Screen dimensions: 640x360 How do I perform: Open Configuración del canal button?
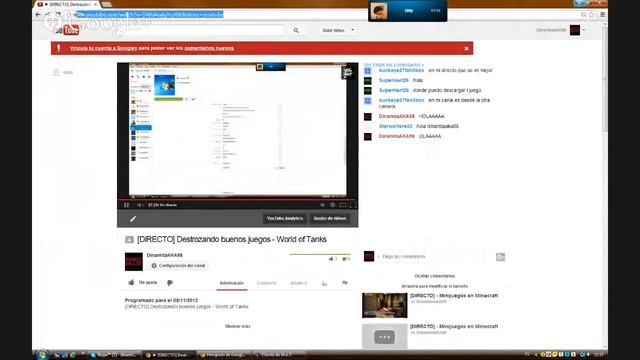pos(178,266)
